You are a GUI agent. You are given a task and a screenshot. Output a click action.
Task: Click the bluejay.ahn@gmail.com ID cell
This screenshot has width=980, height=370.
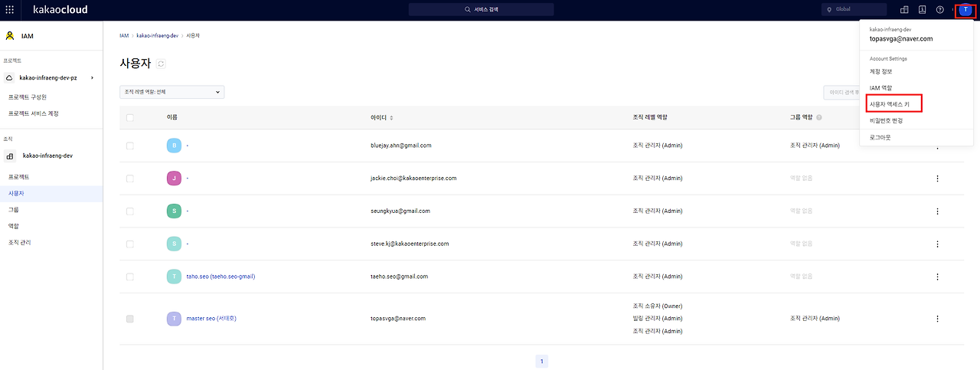(x=401, y=146)
